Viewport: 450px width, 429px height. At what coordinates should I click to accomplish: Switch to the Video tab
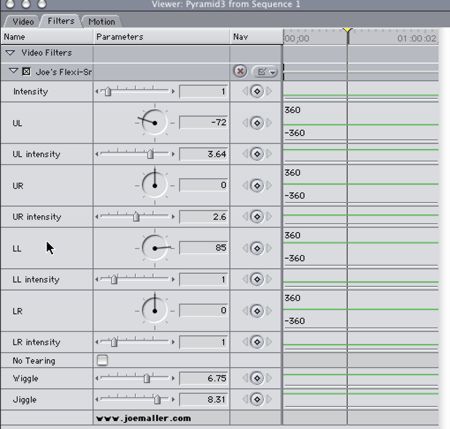click(x=23, y=22)
